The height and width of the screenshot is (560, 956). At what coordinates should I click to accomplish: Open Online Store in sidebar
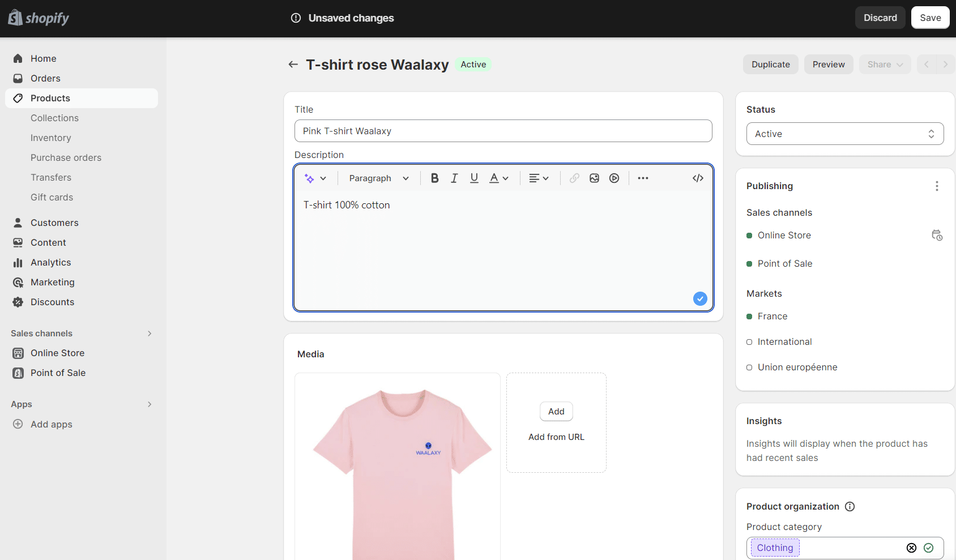coord(82,353)
